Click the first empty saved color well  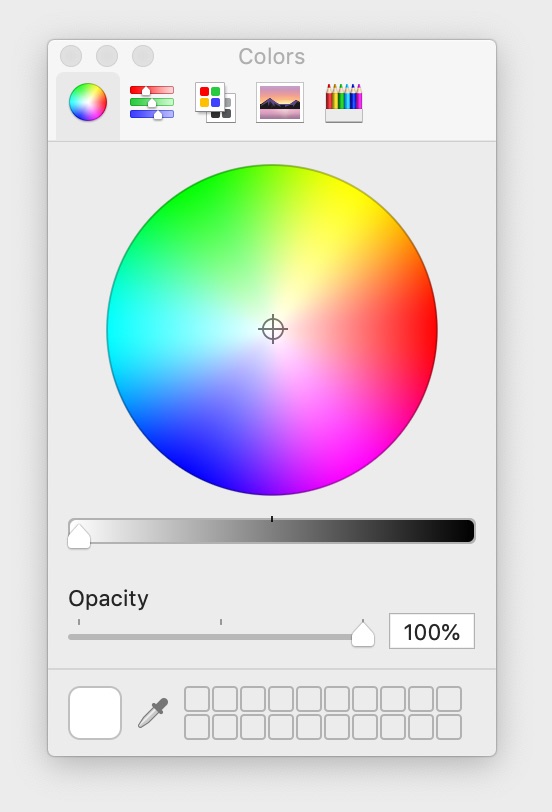[197, 699]
